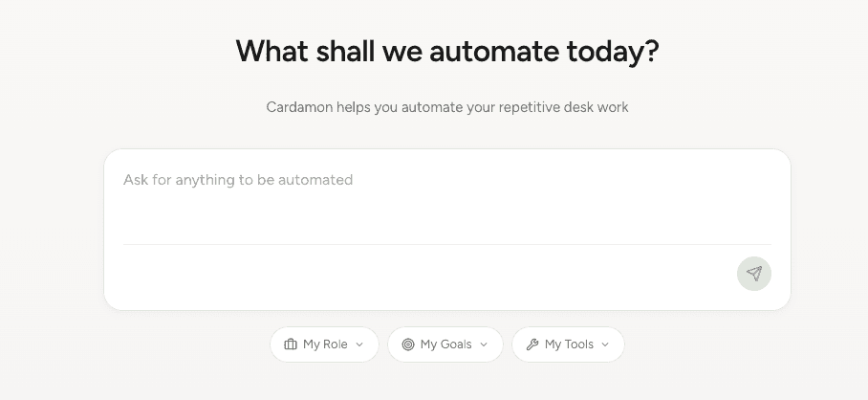Screen dimensions: 868x400
Task: Expand the My Tools chevron arrow
Action: point(605,344)
